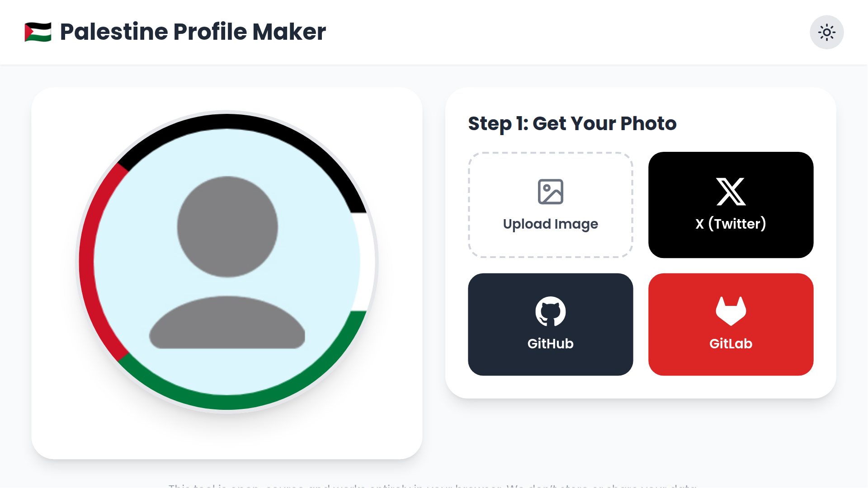This screenshot has height=488, width=868.
Task: Click the GitLab fox icon
Action: click(x=731, y=311)
